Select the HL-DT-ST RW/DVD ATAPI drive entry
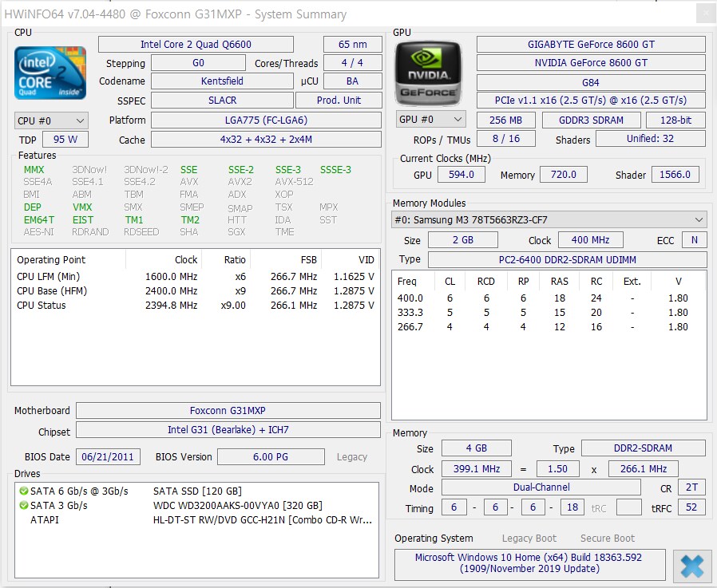The width and height of the screenshot is (717, 588). (197, 520)
